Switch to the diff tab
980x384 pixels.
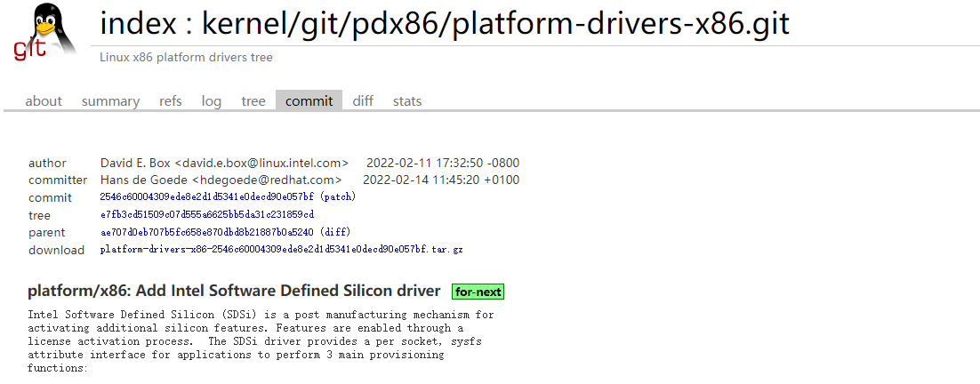(x=363, y=101)
